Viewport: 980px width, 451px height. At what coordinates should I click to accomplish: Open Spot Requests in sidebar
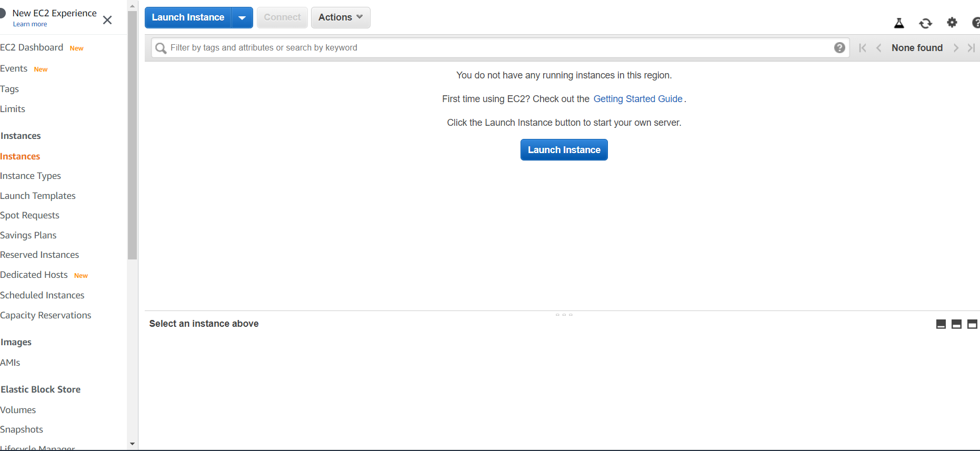tap(29, 215)
